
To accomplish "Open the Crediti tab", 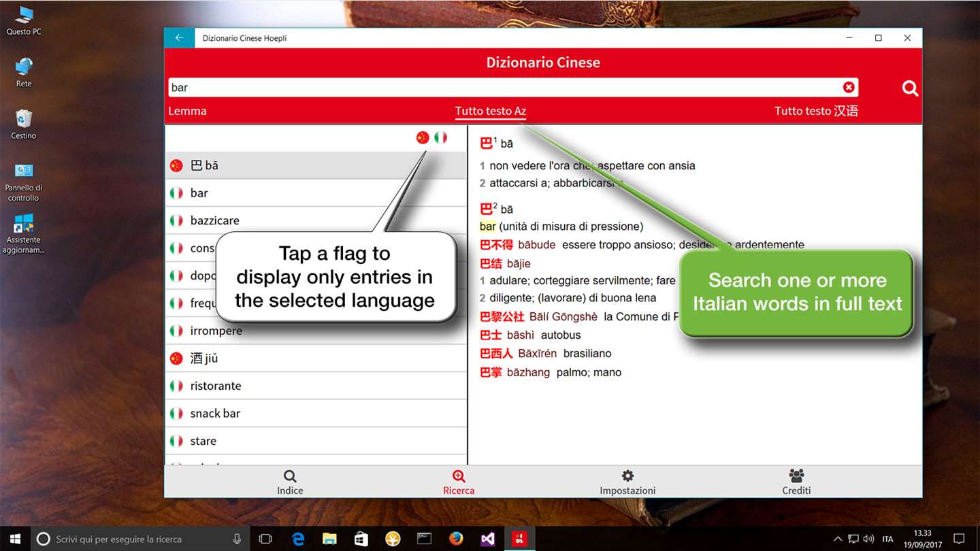I will coord(796,482).
